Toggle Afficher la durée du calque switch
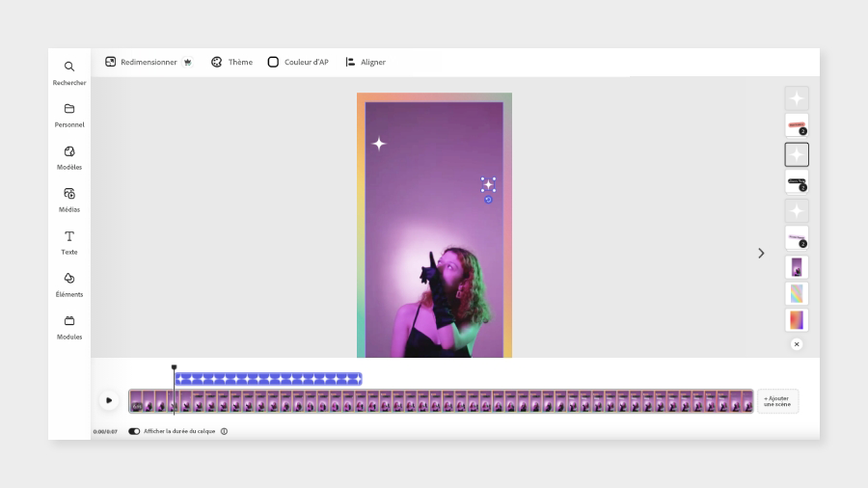This screenshot has height=488, width=868. pos(134,431)
